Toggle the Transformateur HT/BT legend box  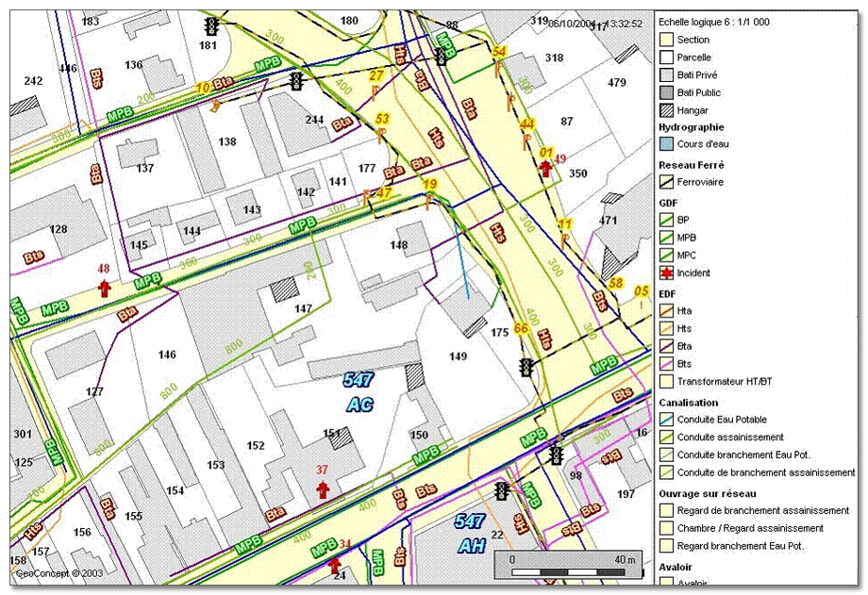(x=666, y=382)
